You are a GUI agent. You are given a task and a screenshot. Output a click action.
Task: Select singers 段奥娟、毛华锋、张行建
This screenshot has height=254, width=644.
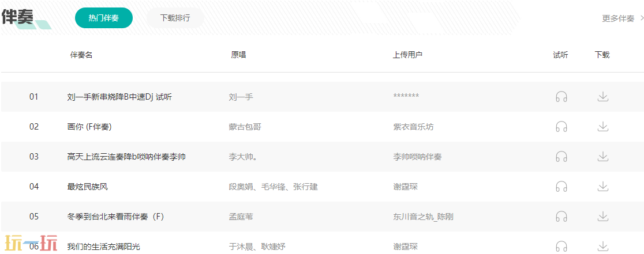(273, 187)
